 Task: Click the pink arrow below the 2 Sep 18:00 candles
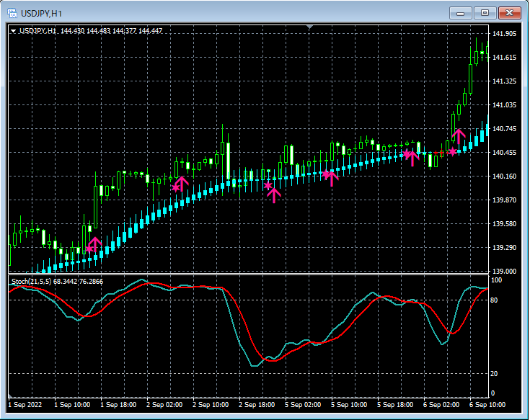click(273, 195)
